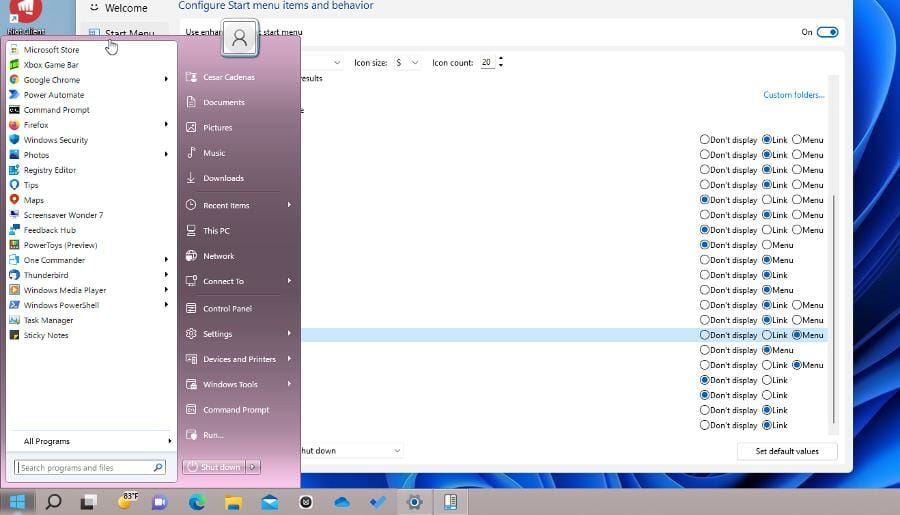Image resolution: width=900 pixels, height=515 pixels.
Task: Increase the Icon count stepper
Action: click(501, 59)
